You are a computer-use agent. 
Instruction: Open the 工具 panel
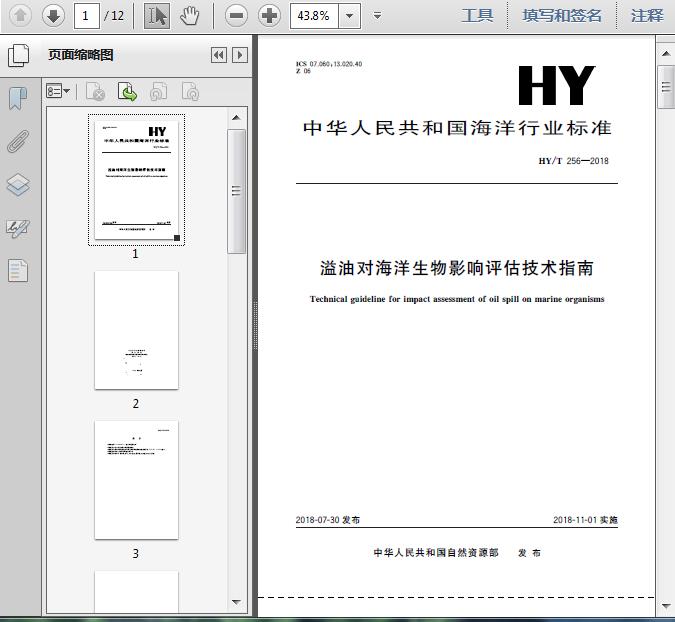(x=477, y=15)
